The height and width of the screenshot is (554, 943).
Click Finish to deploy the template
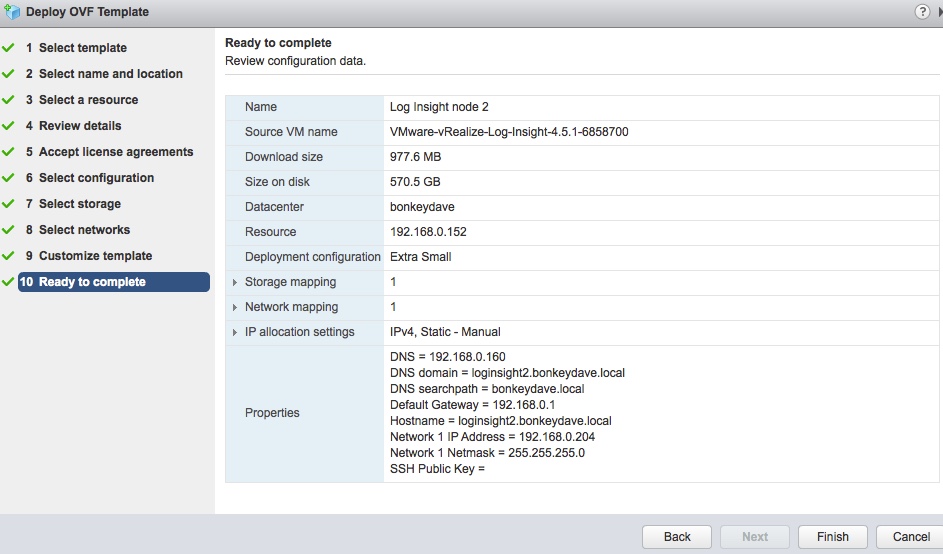point(832,537)
